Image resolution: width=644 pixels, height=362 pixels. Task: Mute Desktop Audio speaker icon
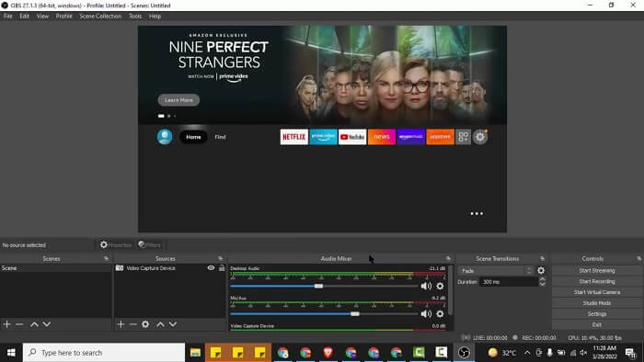[426, 286]
